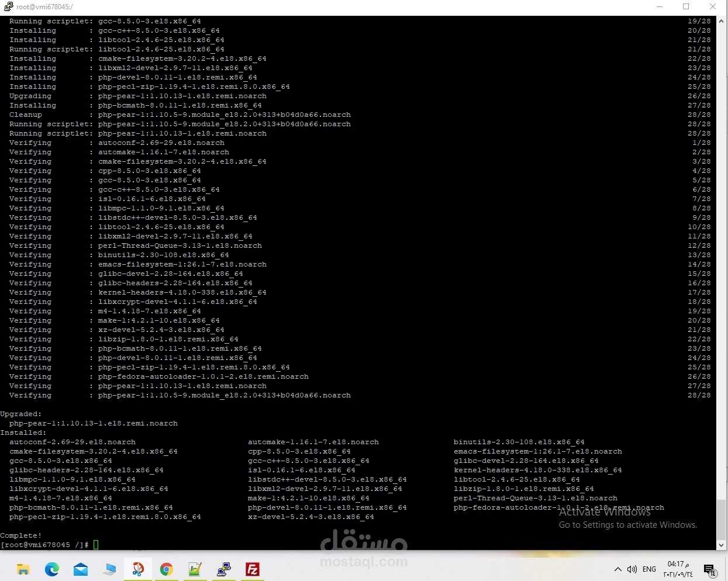Click the scrollbar thumb at the bottom
This screenshot has width=728, height=581.
click(x=721, y=519)
